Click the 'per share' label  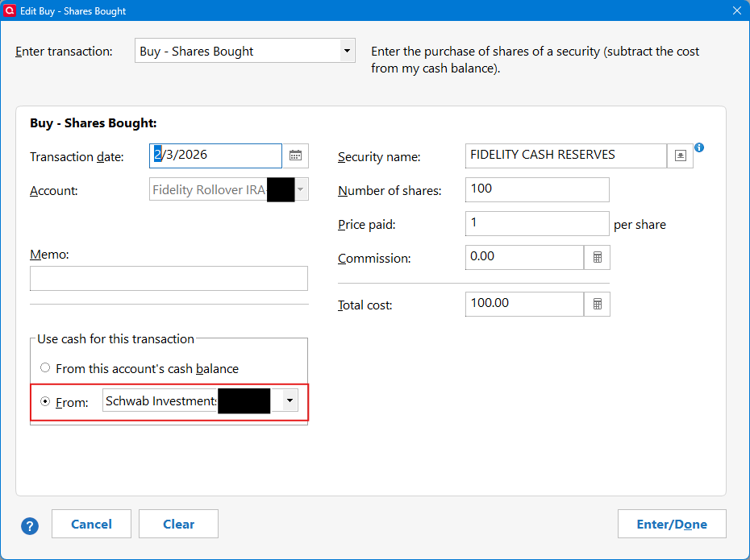coord(640,225)
